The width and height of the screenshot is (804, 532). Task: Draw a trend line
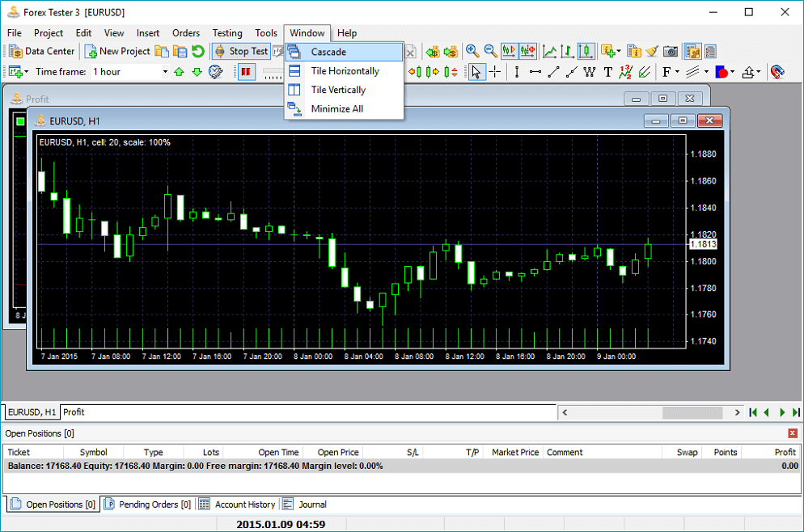[553, 72]
